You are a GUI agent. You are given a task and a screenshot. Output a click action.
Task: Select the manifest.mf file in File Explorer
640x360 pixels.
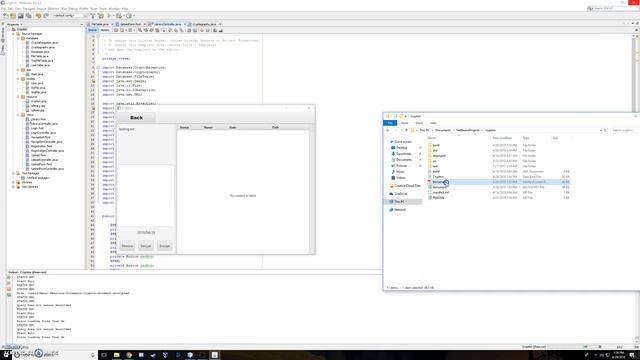pos(441,192)
